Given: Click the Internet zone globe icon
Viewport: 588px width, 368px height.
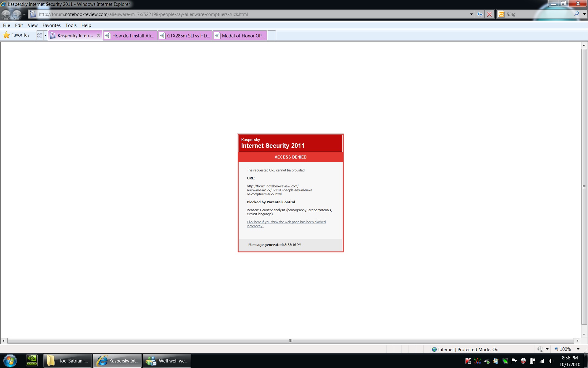Looking at the screenshot, I should 434,349.
